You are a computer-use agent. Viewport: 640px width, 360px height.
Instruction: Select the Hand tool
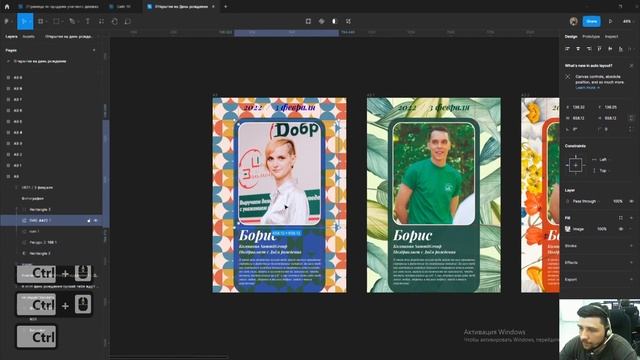115,21
